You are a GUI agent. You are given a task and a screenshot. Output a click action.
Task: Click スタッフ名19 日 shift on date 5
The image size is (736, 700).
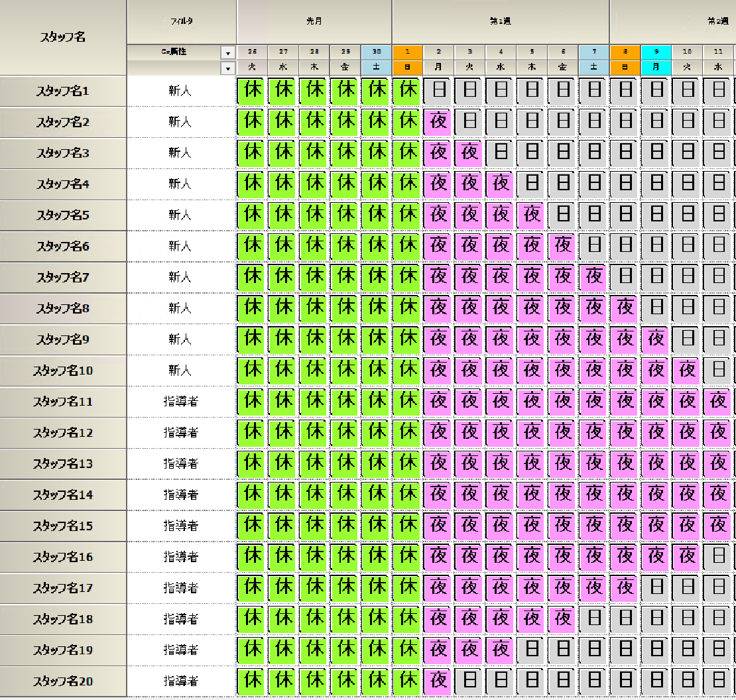pyautogui.click(x=531, y=650)
